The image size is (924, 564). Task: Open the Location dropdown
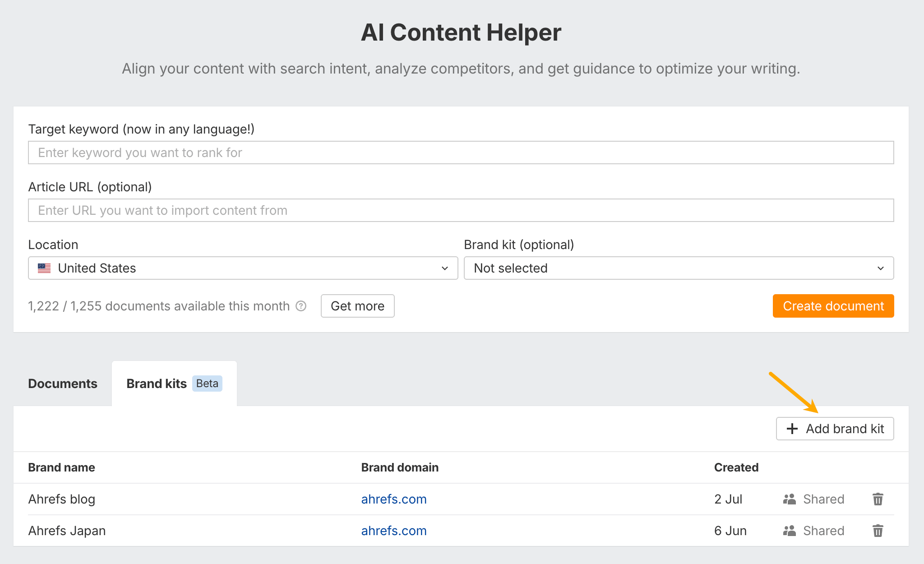click(243, 268)
